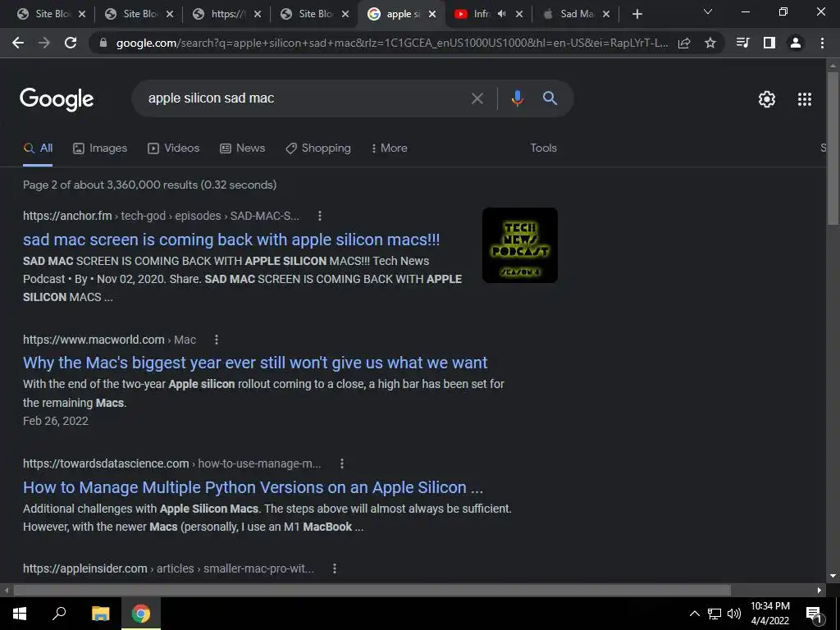Go back with the browser back arrow
Screen dimensions: 840x630
[18, 43]
